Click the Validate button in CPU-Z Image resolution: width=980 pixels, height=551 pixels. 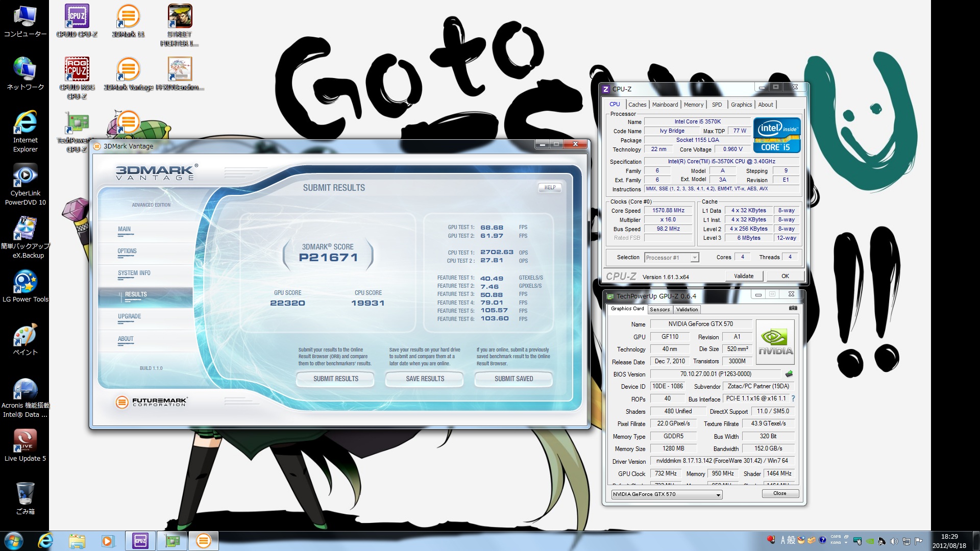point(743,276)
